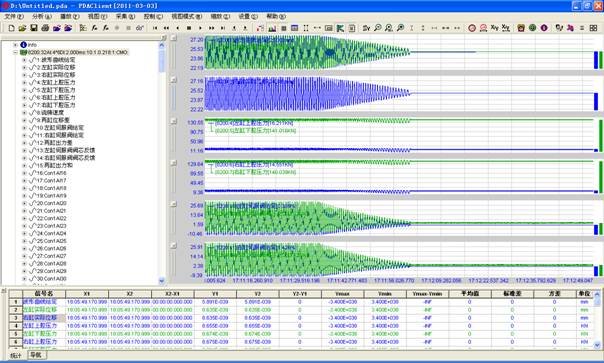Click the stop playback square button
Screen dimensions: 604x363
pos(189,28)
